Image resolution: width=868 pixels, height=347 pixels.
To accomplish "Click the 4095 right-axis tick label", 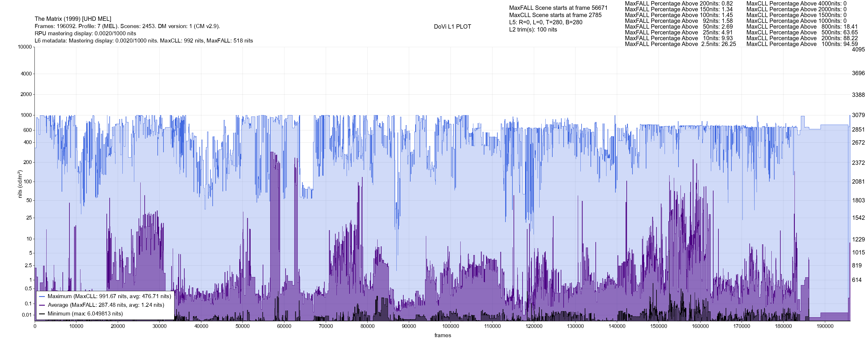I will pyautogui.click(x=858, y=49).
